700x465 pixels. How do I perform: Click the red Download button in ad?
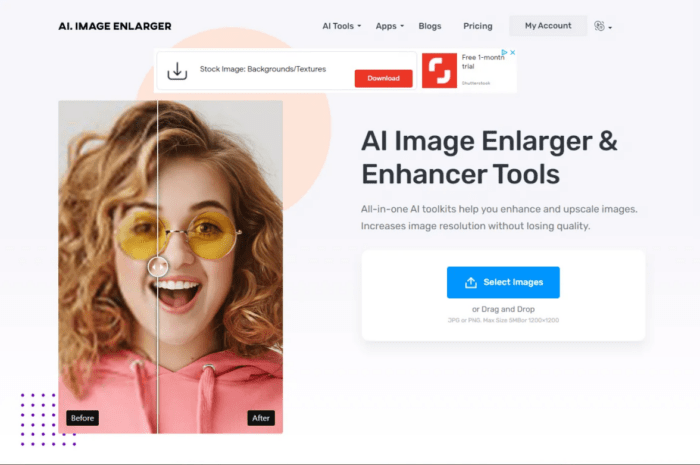[383, 78]
